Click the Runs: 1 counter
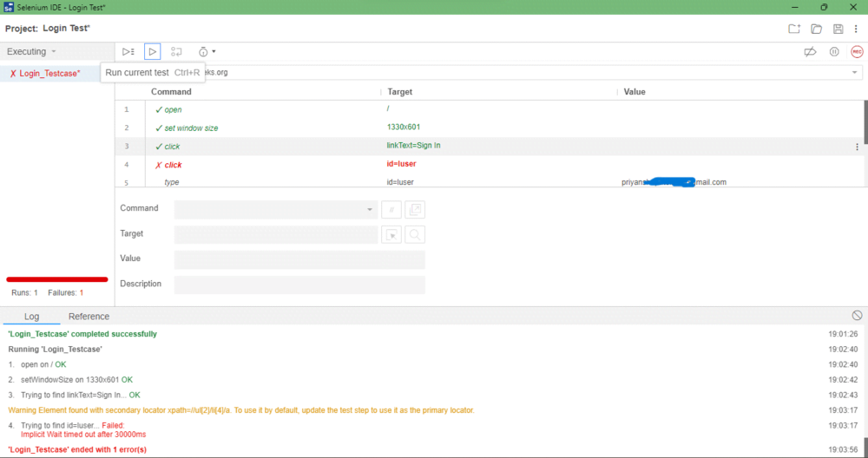868x458 pixels. 24,292
